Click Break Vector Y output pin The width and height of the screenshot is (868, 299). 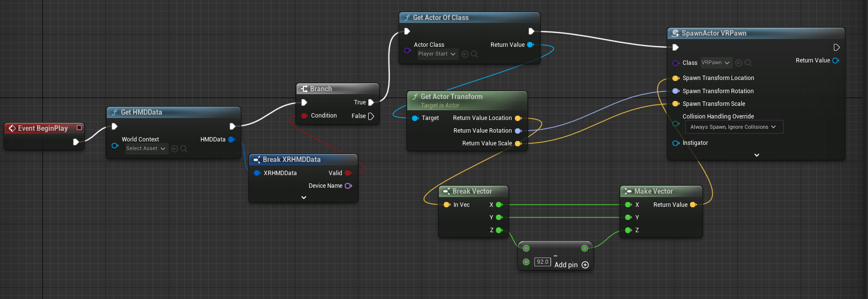[x=499, y=218]
